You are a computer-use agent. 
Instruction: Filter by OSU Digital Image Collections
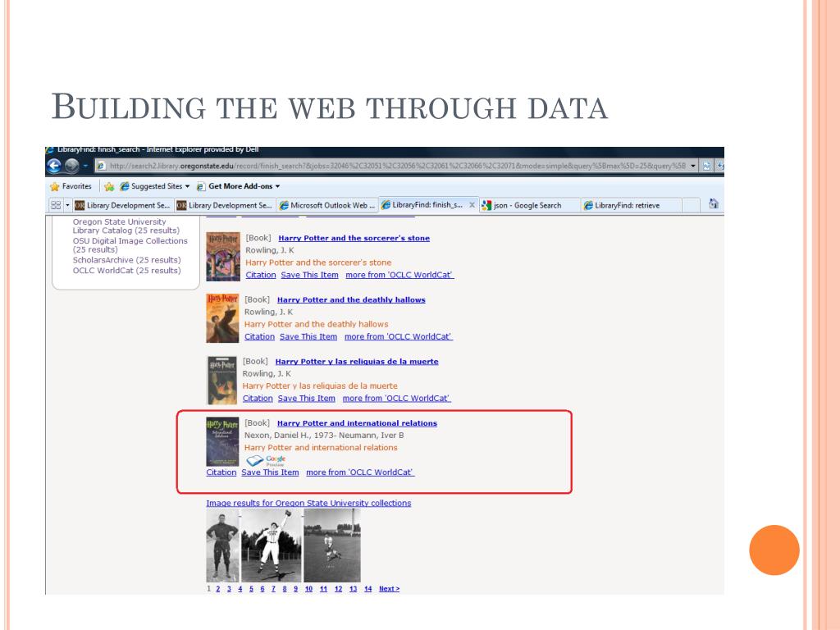(130, 245)
